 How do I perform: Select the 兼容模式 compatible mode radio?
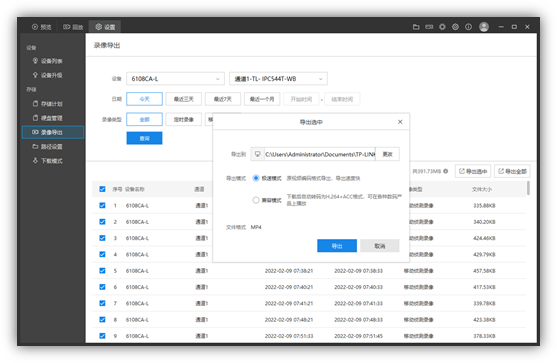click(x=256, y=200)
